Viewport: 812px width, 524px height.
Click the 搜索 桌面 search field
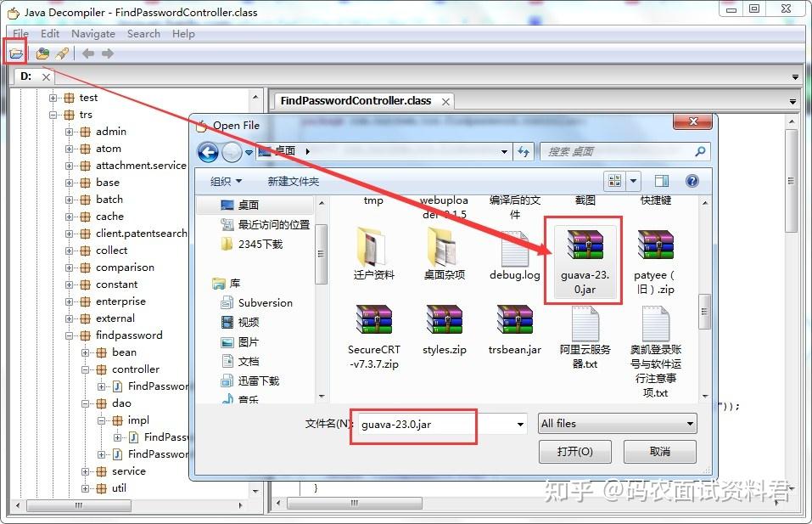pyautogui.click(x=624, y=151)
